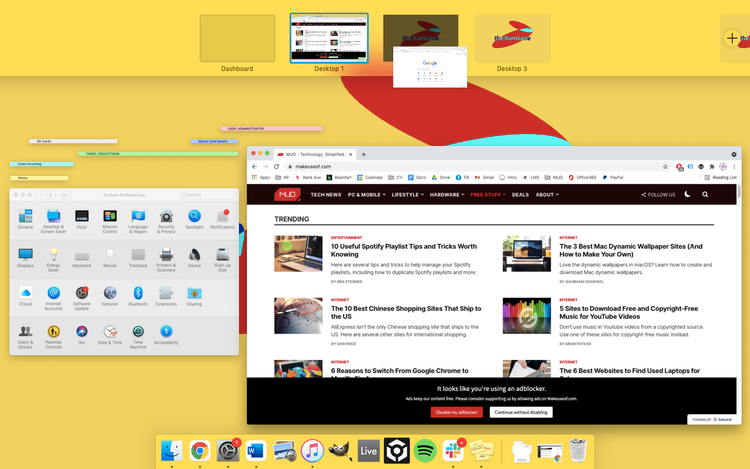Open a new Chrome tab
The image size is (750, 469).
pos(364,154)
